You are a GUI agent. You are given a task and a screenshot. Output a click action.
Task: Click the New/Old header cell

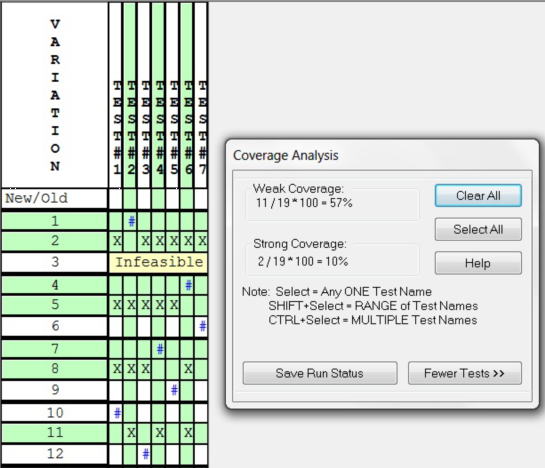(55, 198)
